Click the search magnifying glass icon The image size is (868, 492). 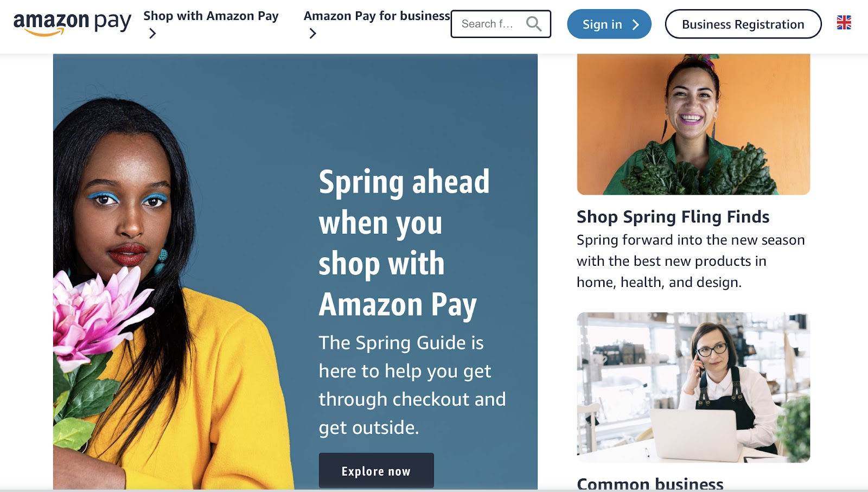click(534, 24)
